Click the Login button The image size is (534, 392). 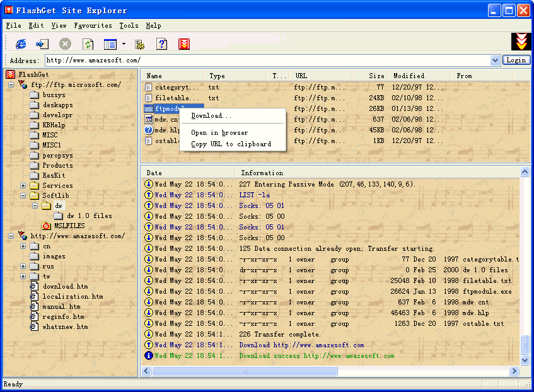coord(517,60)
